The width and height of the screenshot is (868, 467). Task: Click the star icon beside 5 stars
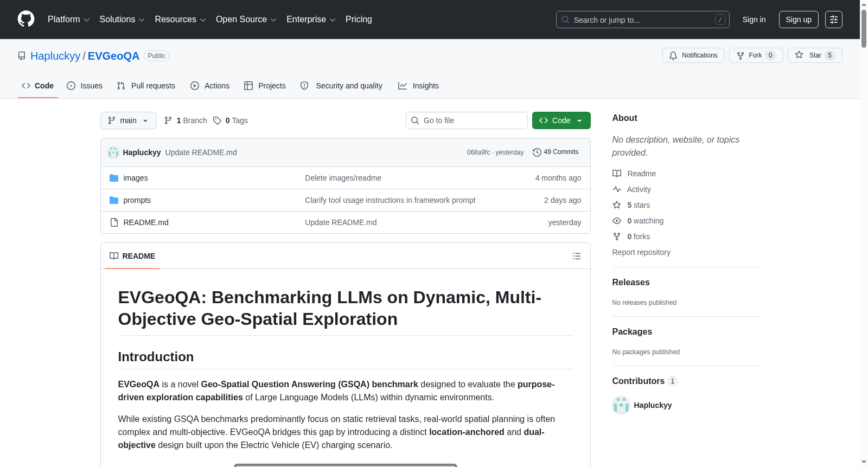pyautogui.click(x=617, y=205)
